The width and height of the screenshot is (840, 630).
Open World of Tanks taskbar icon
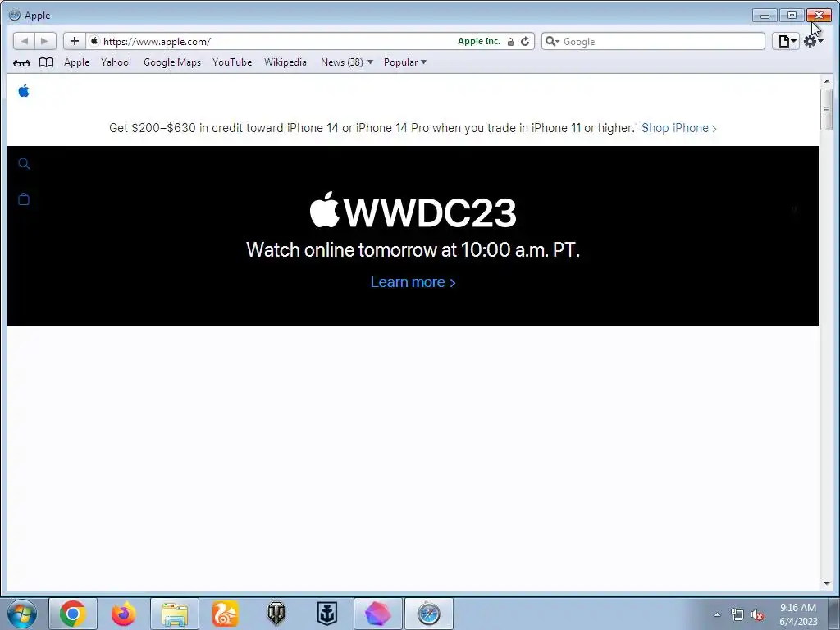(276, 614)
